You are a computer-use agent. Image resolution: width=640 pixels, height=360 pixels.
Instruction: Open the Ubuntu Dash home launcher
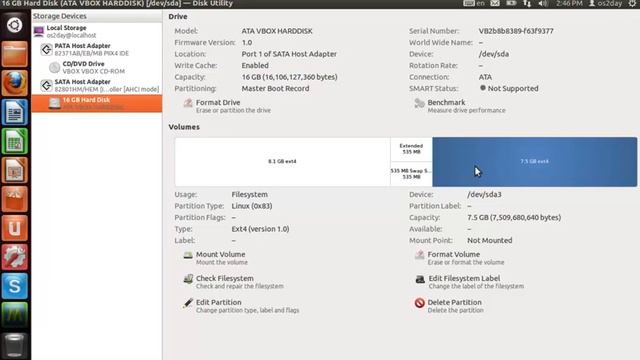pos(15,25)
